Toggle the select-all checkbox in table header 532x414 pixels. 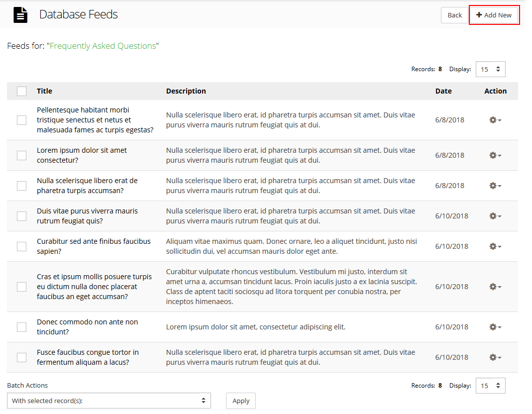pos(21,91)
